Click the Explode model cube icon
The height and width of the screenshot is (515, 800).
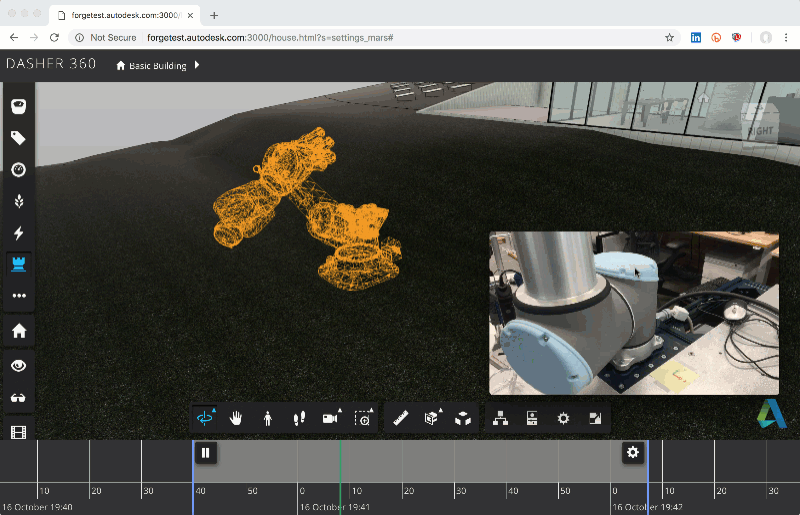(463, 418)
